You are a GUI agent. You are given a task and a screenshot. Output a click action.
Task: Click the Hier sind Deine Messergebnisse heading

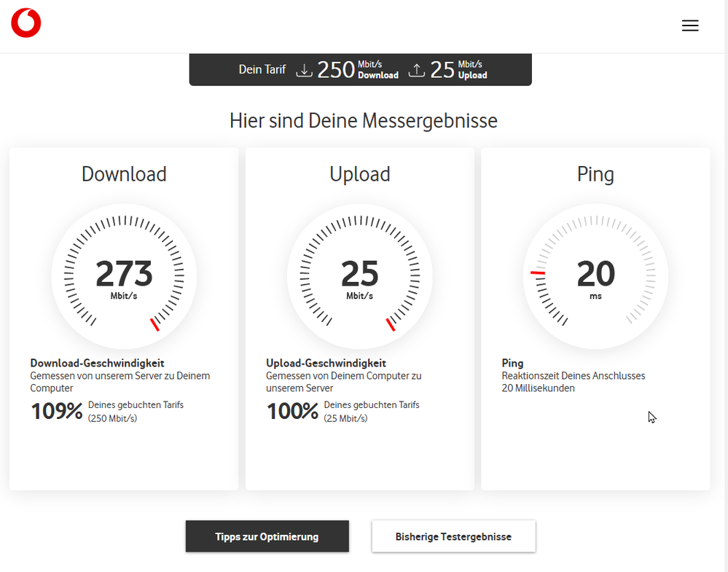364,120
